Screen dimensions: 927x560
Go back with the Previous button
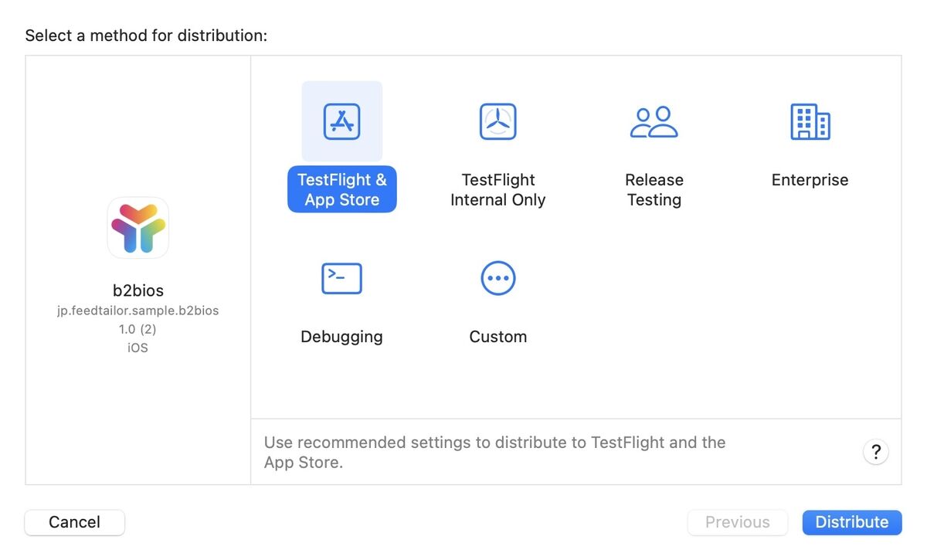[738, 522]
